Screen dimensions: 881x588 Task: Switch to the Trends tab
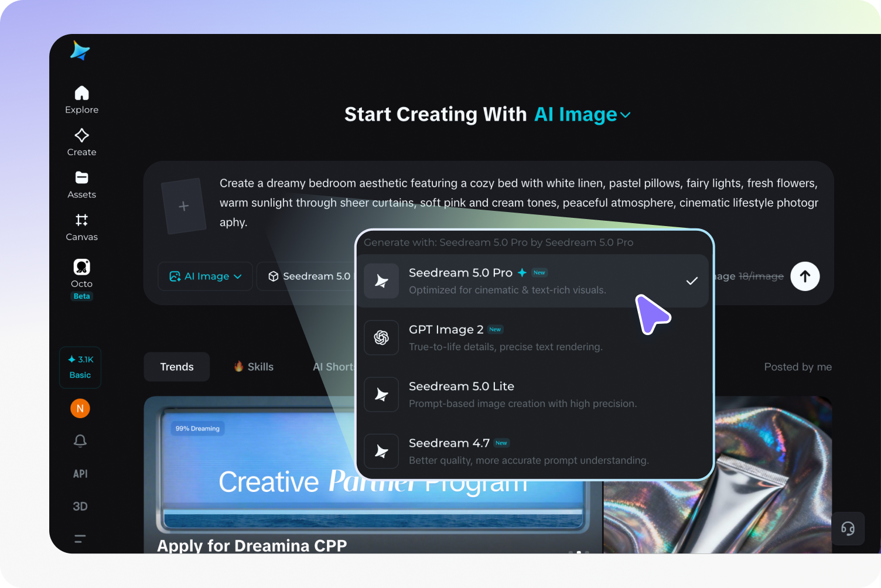[x=177, y=367]
